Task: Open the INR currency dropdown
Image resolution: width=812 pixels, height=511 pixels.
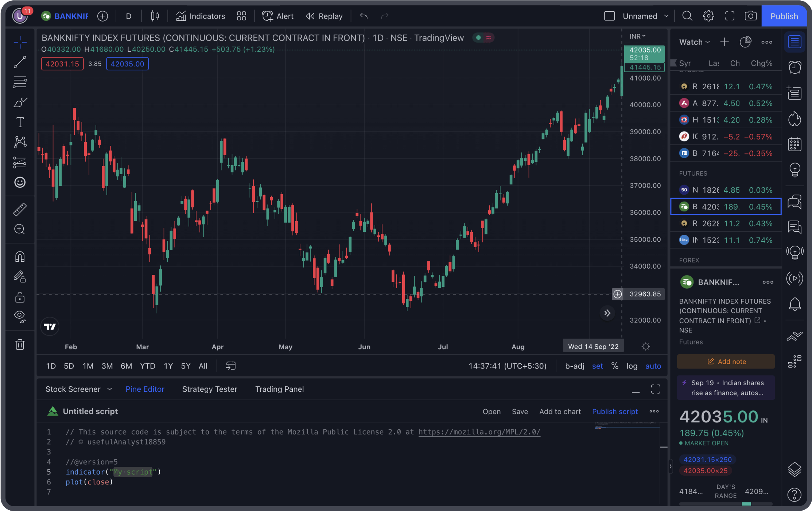Action: [637, 36]
